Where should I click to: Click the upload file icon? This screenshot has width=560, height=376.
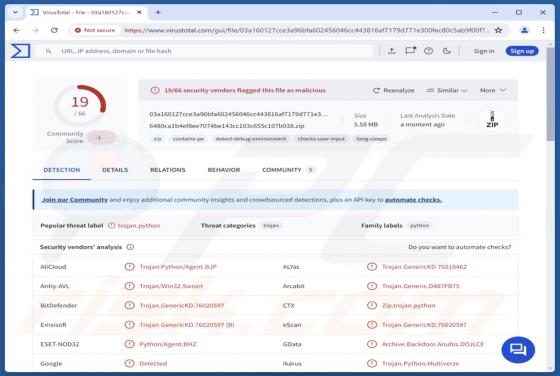pyautogui.click(x=391, y=51)
